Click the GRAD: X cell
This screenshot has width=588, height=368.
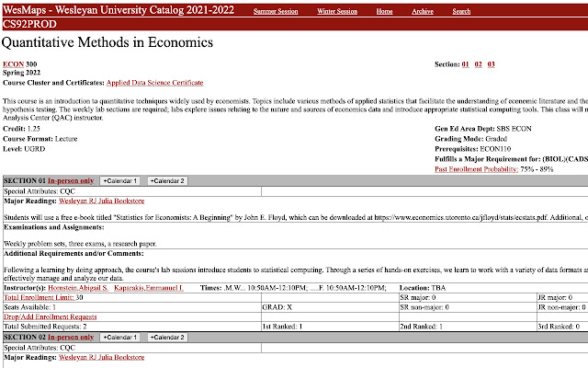[330, 307]
